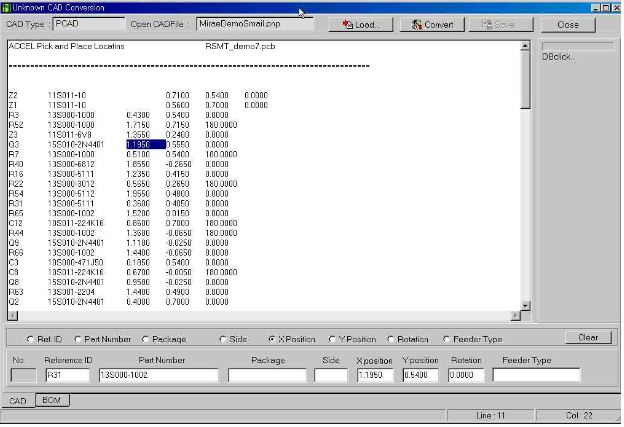The image size is (624, 427).
Task: Click the vertical scrollbar down arrow
Action: [x=525, y=306]
